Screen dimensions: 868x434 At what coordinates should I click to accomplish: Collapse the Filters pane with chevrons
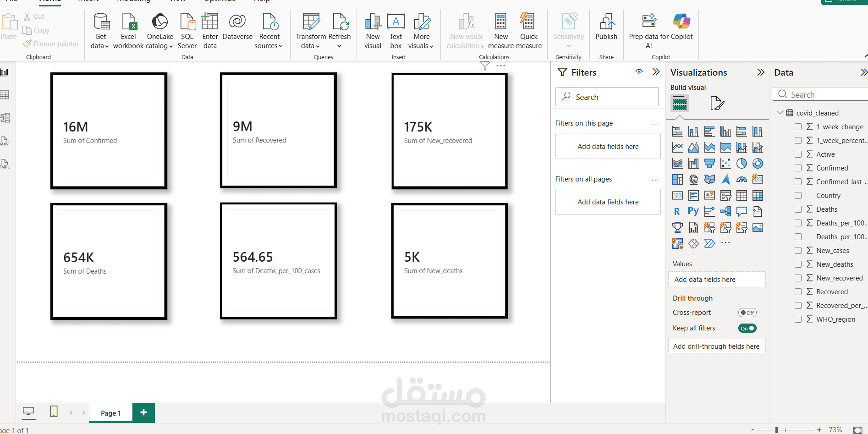pos(656,72)
